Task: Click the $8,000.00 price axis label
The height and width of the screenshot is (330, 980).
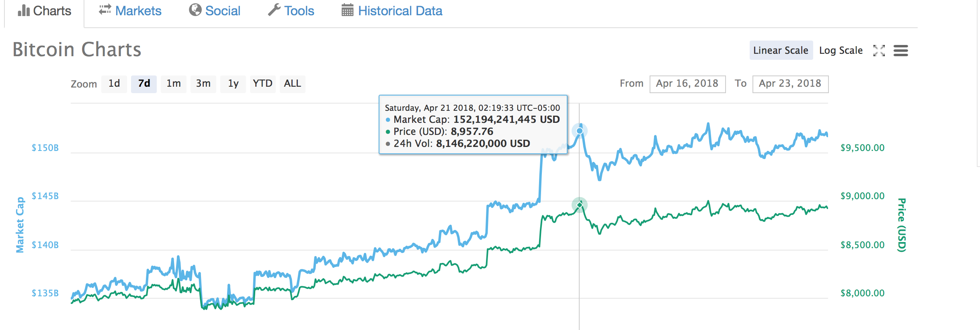Action: click(x=863, y=293)
